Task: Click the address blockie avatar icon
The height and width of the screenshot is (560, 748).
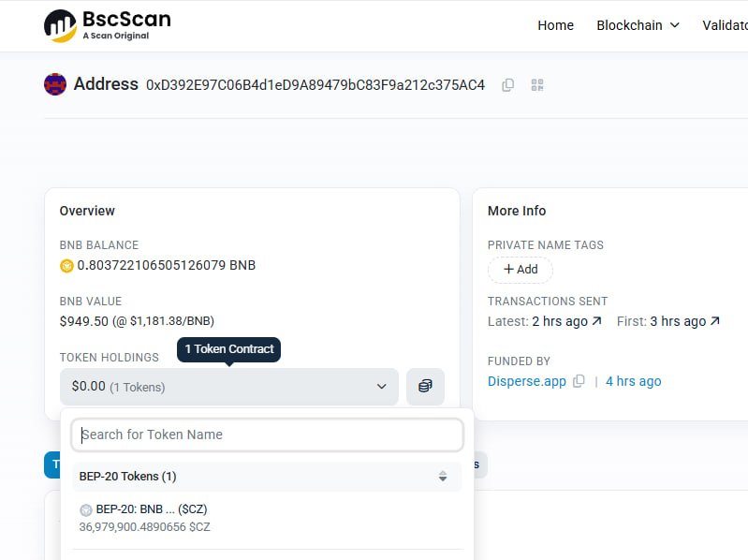Action: [55, 84]
